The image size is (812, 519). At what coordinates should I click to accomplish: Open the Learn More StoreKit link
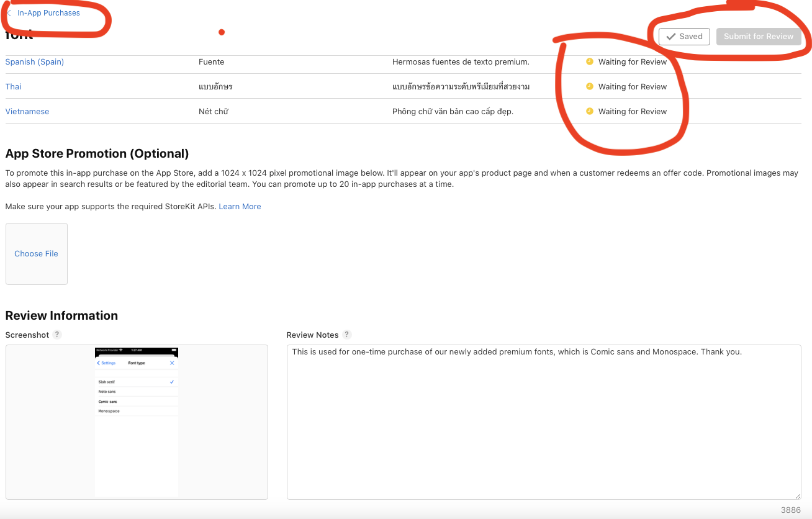[x=240, y=207]
